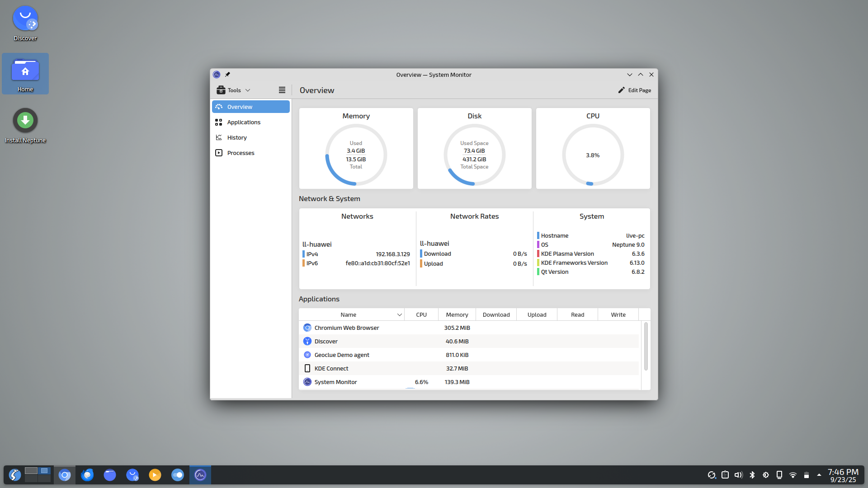Open the Processes page in sidebar
Image resolution: width=868 pixels, height=488 pixels.
241,153
